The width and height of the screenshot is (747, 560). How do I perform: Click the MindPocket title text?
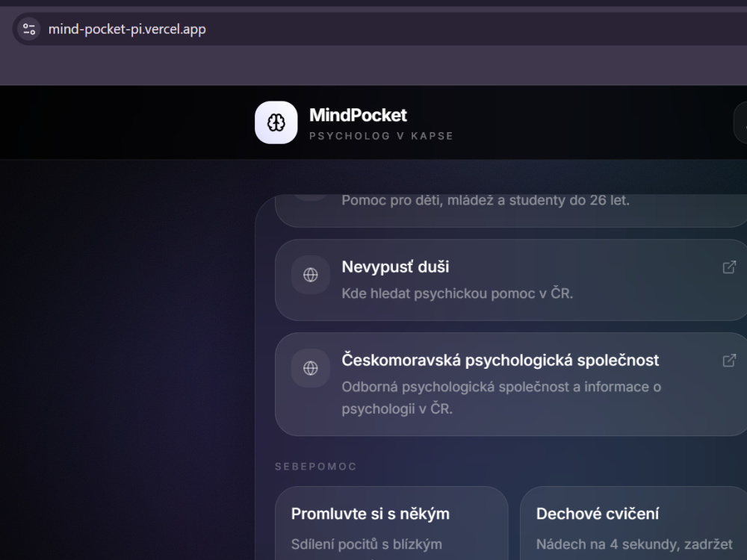pos(358,115)
